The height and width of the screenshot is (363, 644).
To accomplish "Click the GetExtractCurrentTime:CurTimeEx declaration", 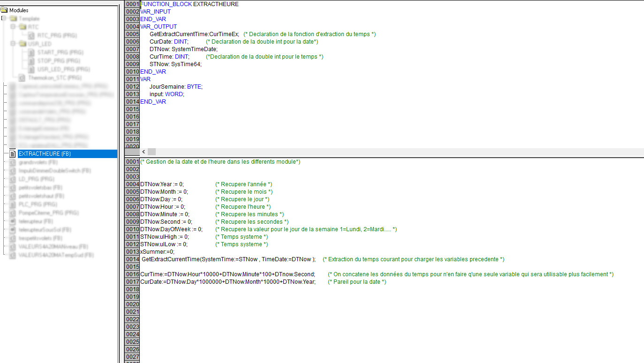I will click(x=194, y=34).
